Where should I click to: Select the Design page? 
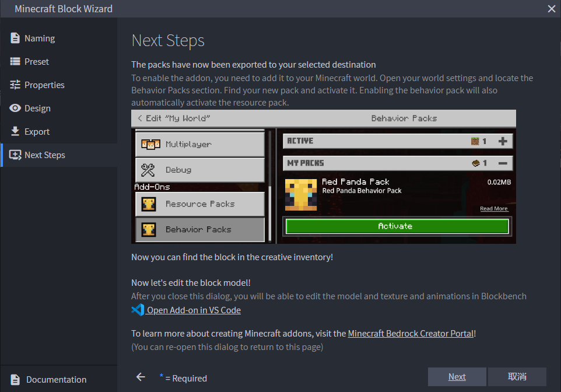[x=59, y=108]
